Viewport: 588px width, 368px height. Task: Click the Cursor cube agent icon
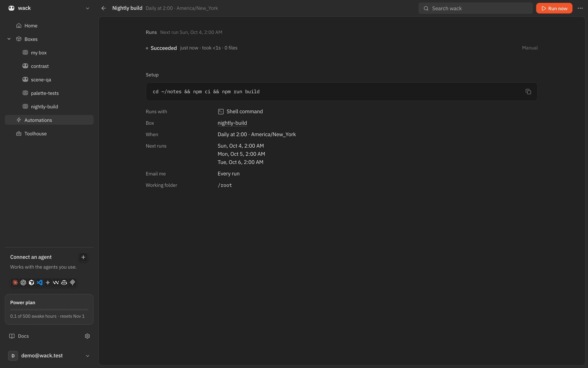pyautogui.click(x=32, y=283)
